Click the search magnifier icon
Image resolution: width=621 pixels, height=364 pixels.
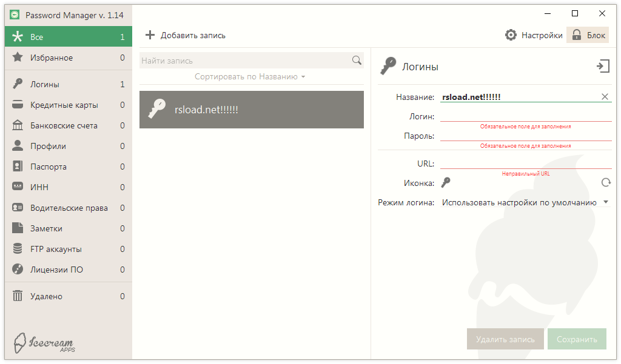[x=357, y=60]
